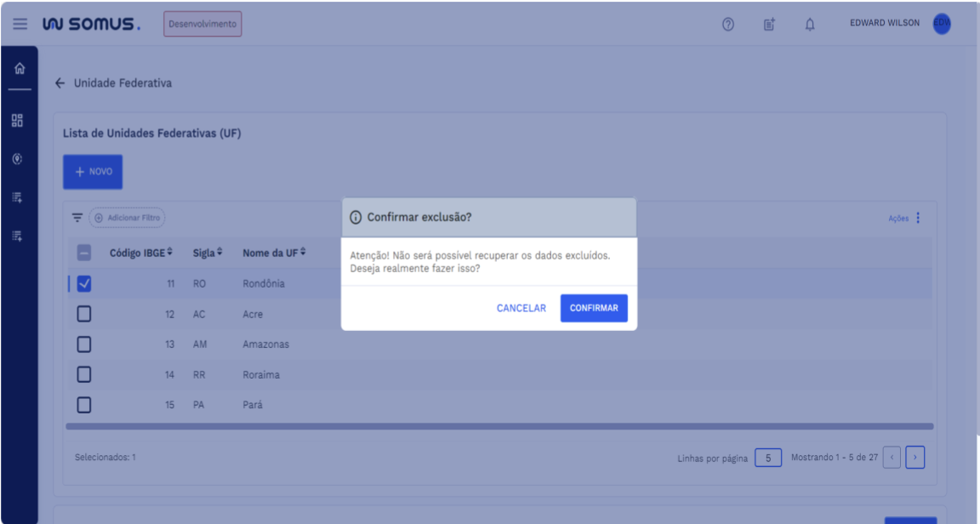Viewport: 980px width, 524px height.
Task: Click the rows per page field
Action: pos(768,458)
